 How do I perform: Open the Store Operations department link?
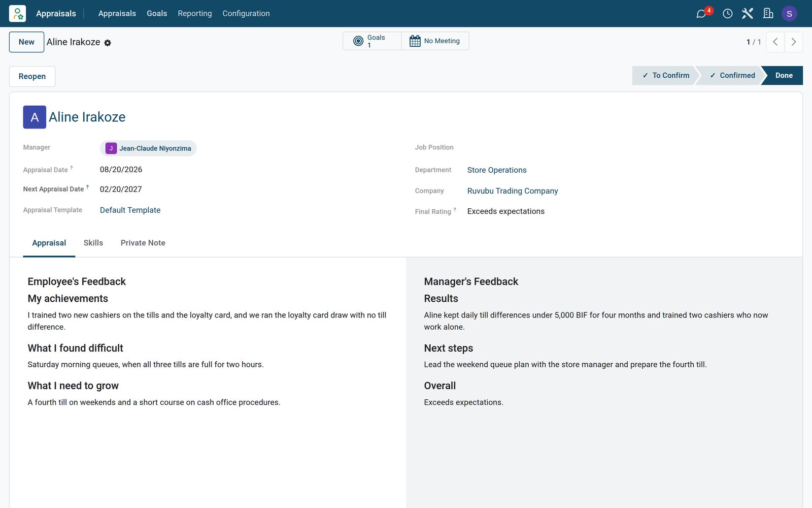pyautogui.click(x=497, y=170)
